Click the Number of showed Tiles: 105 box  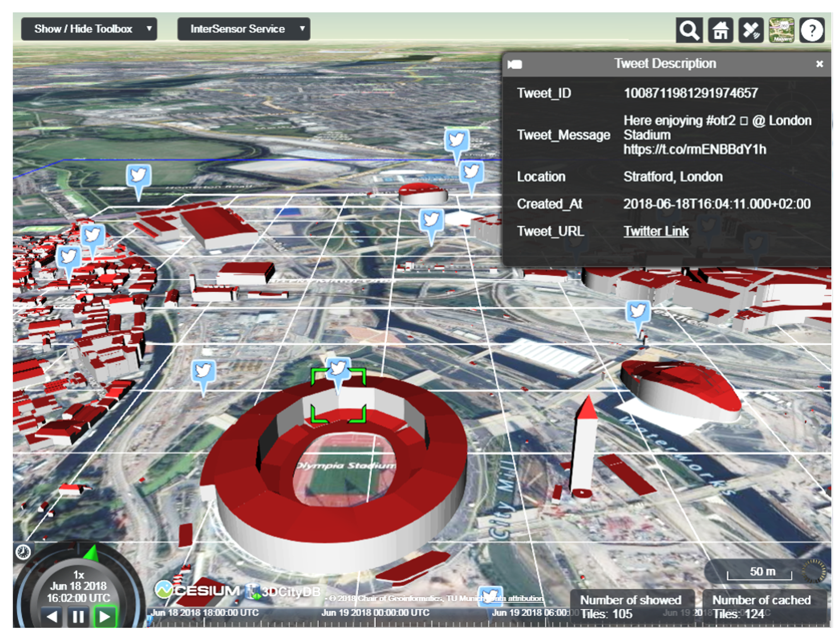pyautogui.click(x=632, y=607)
